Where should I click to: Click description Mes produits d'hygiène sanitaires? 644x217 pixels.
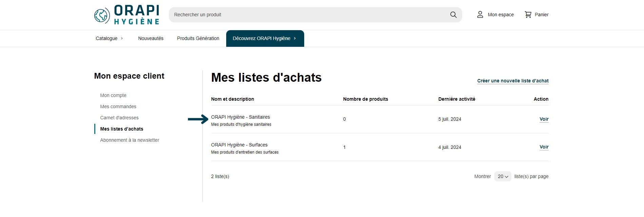(241, 124)
